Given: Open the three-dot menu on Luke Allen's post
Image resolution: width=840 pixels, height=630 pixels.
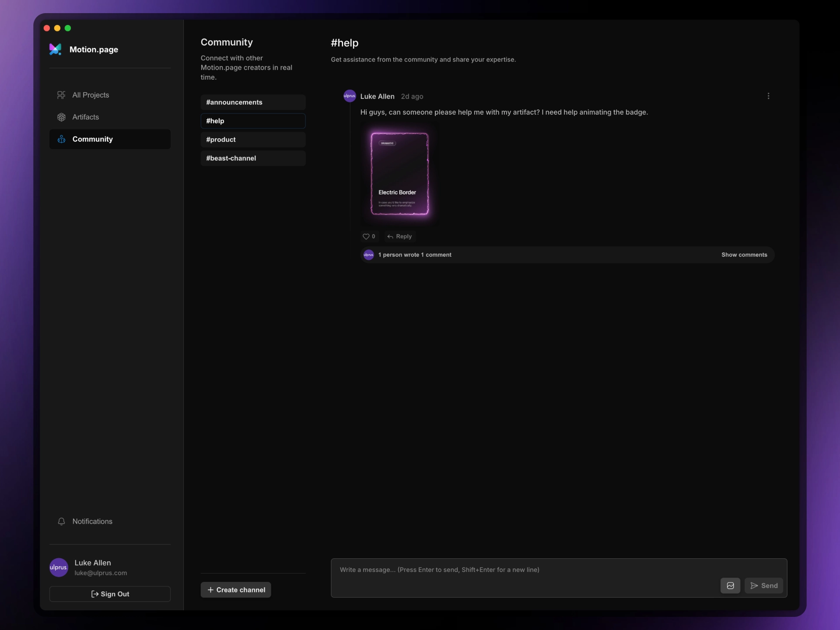Looking at the screenshot, I should 768,96.
